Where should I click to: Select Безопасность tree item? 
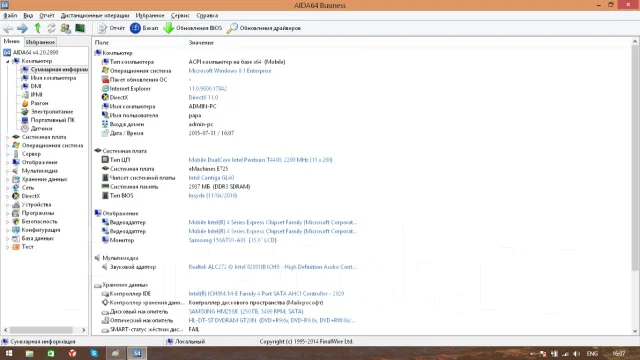click(35, 222)
